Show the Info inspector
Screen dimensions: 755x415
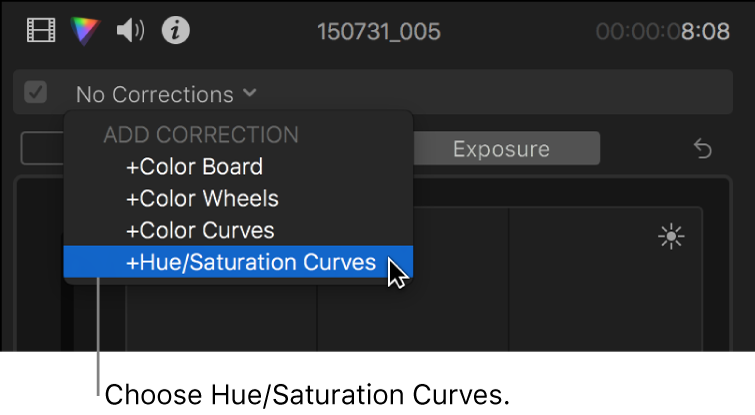pyautogui.click(x=176, y=32)
